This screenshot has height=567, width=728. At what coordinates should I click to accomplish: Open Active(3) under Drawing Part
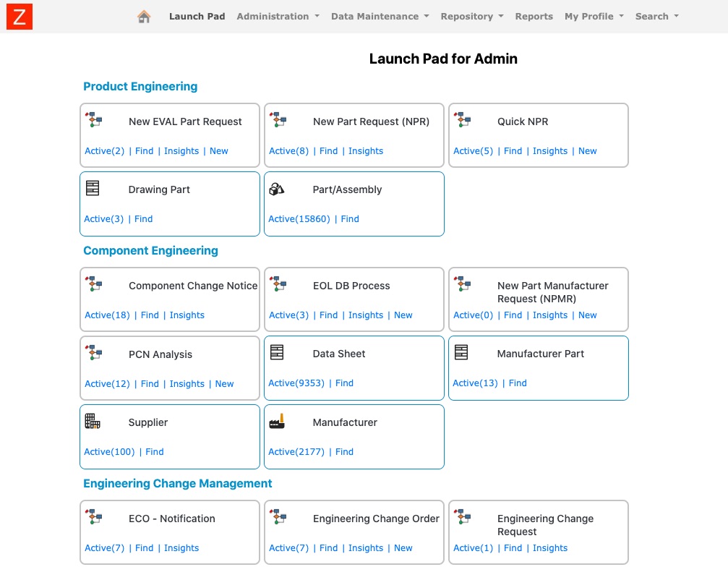point(104,218)
